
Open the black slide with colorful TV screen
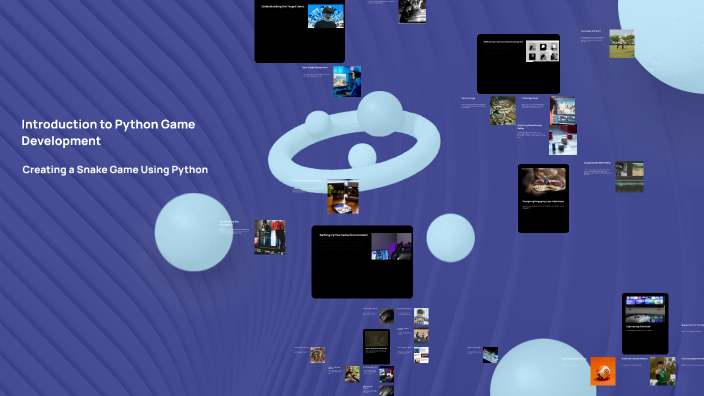pos(645,324)
